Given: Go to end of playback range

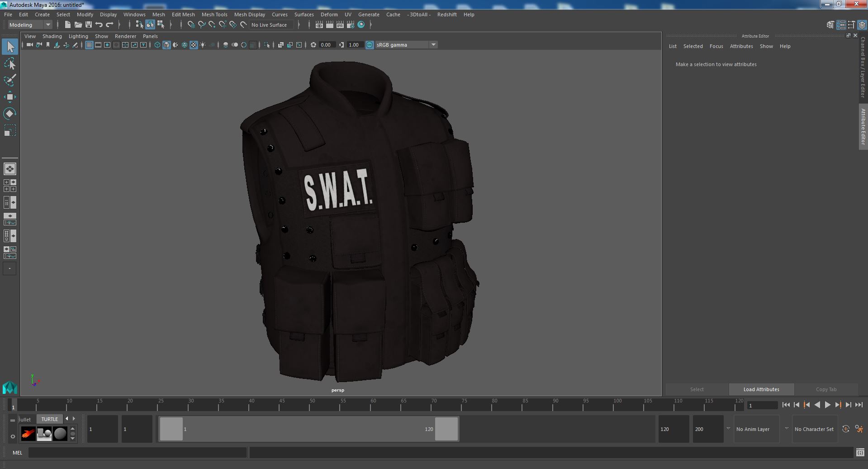Looking at the screenshot, I should click(859, 405).
